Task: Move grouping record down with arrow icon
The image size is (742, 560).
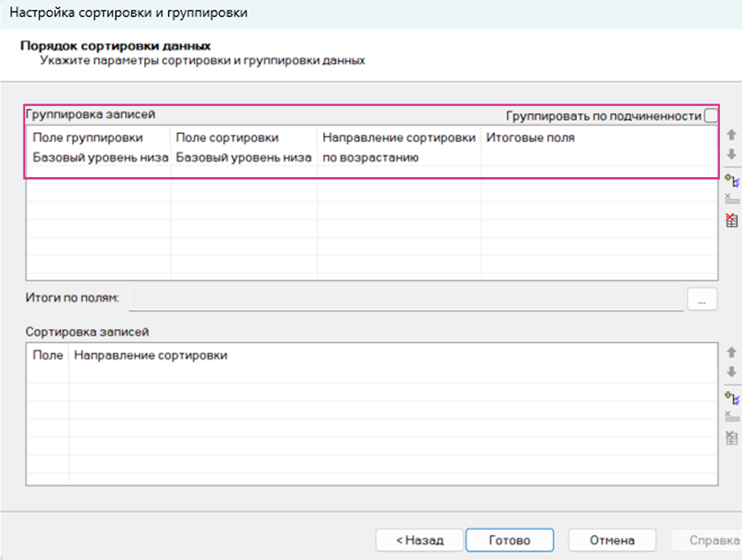Action: (731, 153)
